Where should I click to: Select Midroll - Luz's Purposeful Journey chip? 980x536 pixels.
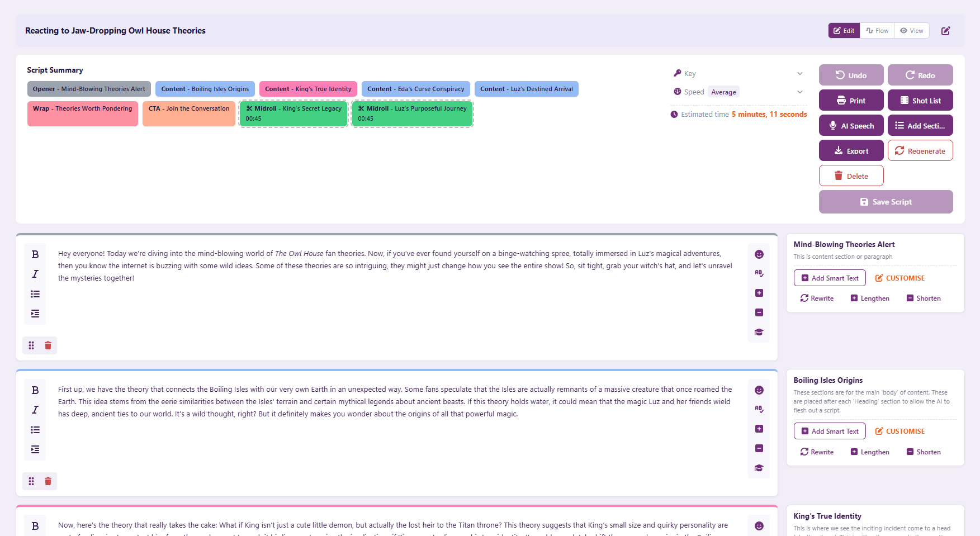click(413, 113)
